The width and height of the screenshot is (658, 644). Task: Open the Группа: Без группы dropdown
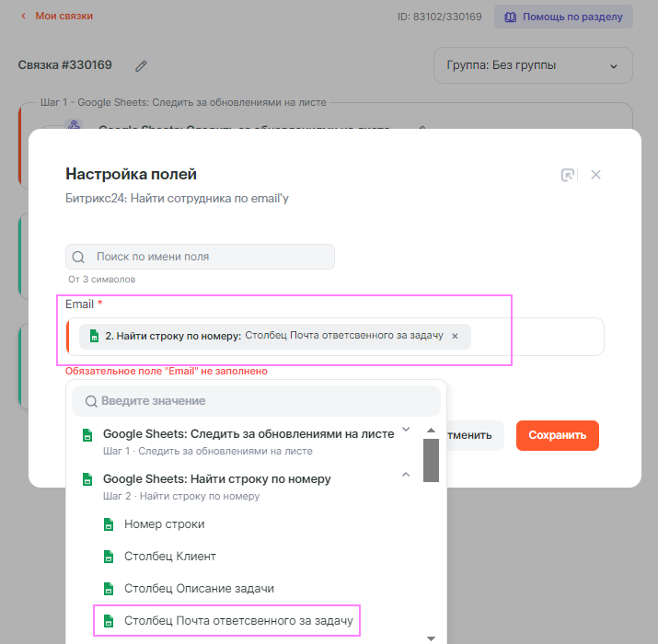533,65
